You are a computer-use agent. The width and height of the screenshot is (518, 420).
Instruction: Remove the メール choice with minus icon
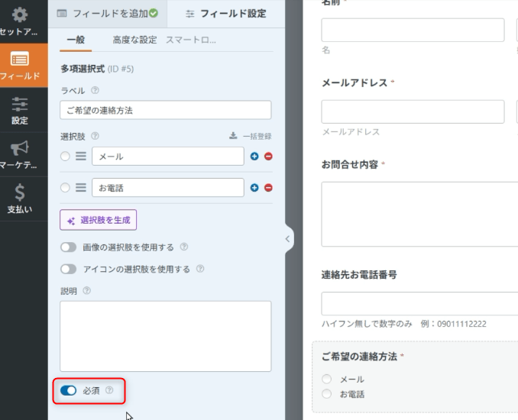coord(268,157)
